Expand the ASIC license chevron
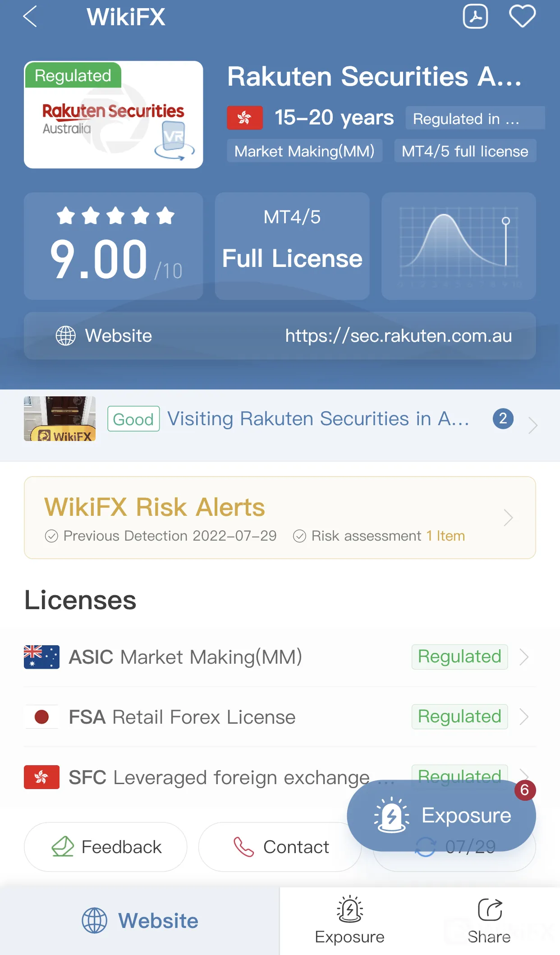560x955 pixels. coord(524,657)
